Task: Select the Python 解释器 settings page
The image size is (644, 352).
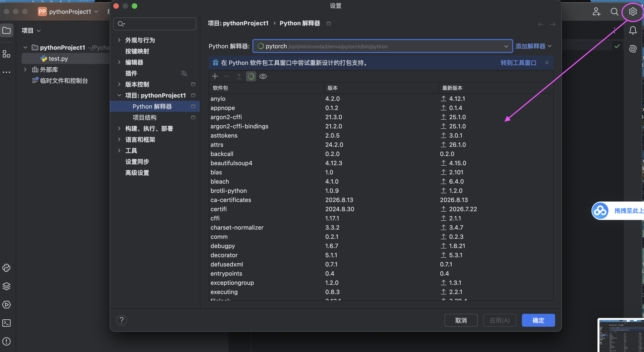Action: tap(155, 106)
